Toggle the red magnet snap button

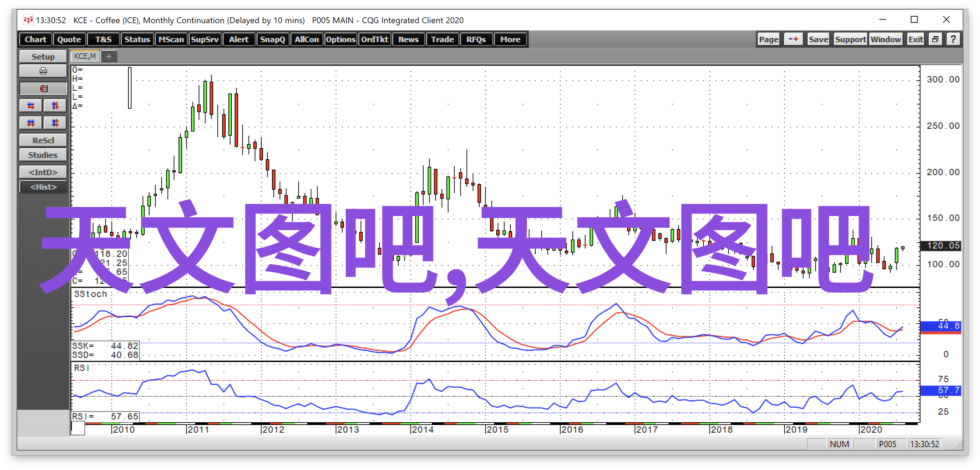[43, 88]
